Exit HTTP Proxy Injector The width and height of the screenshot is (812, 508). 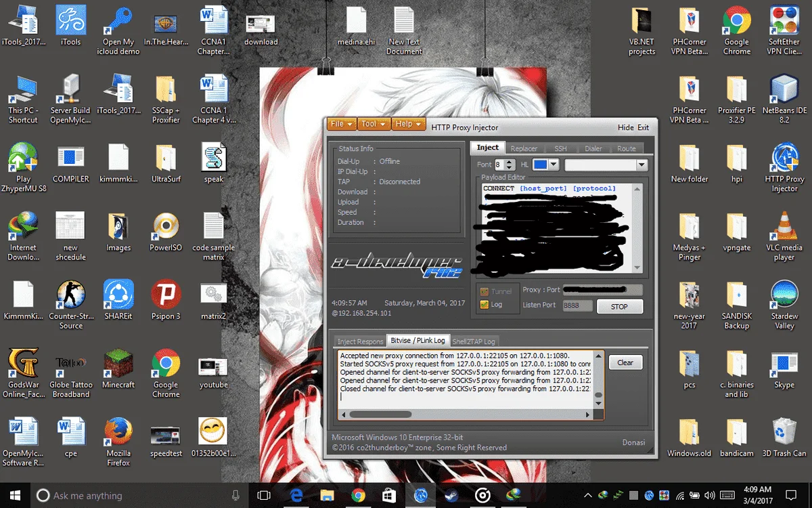643,127
